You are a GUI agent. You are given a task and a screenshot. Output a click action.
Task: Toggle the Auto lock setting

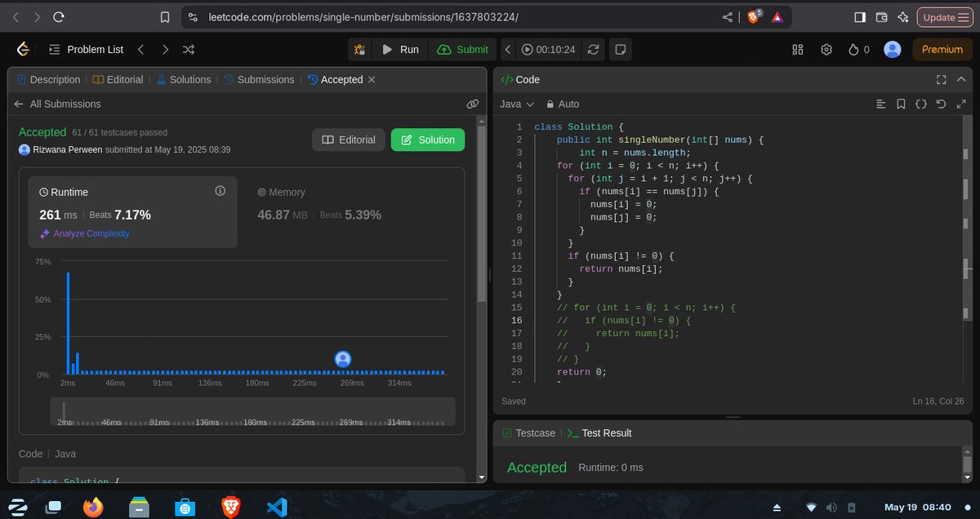click(x=563, y=104)
